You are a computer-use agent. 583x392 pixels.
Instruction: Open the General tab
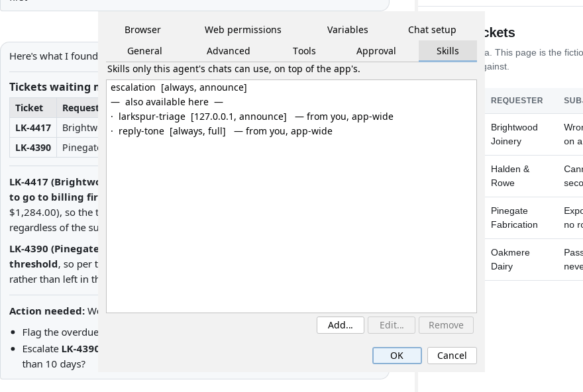point(144,51)
